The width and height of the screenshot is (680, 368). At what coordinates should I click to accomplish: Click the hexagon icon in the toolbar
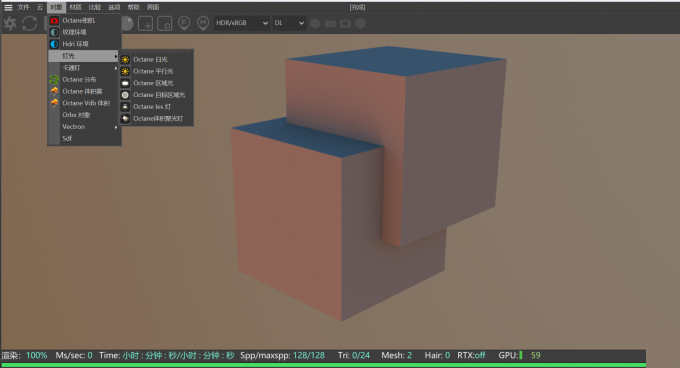tap(315, 23)
